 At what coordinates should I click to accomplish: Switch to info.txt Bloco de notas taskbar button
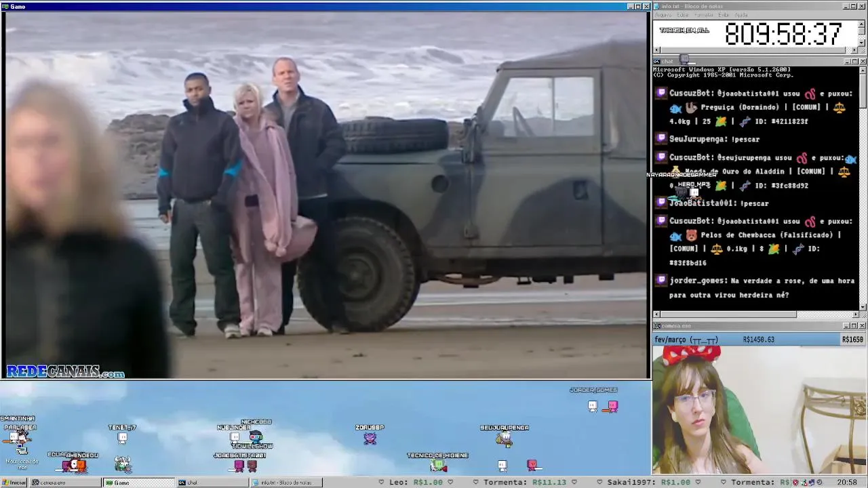point(286,483)
